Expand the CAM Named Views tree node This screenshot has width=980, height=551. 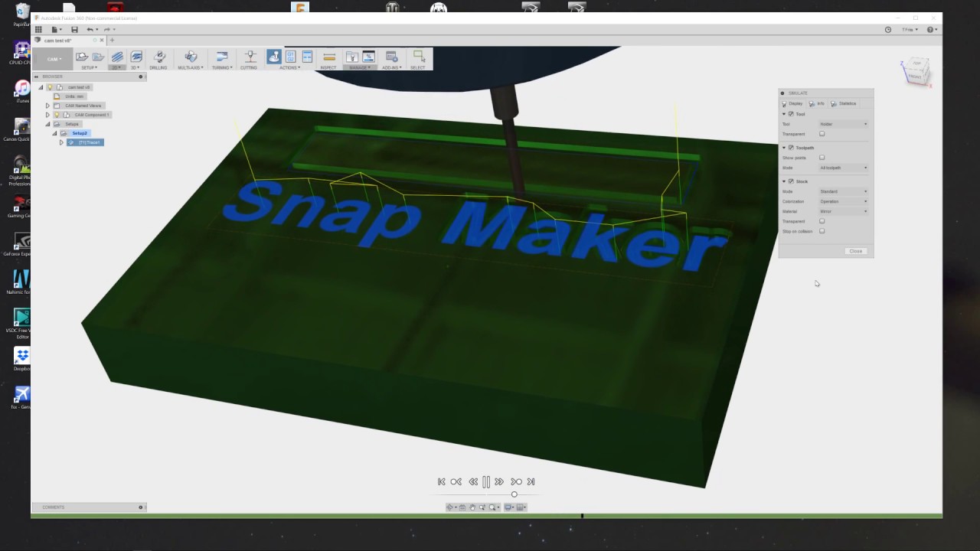point(47,106)
